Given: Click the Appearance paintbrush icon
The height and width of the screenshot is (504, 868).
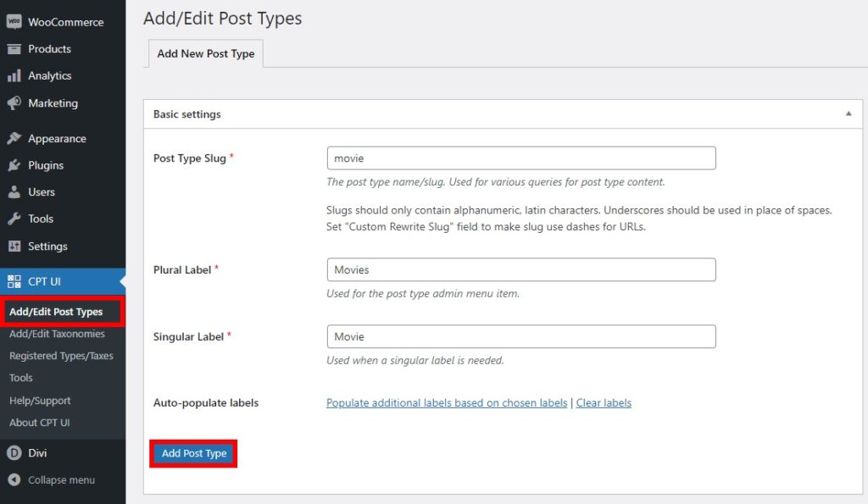Looking at the screenshot, I should 14,138.
